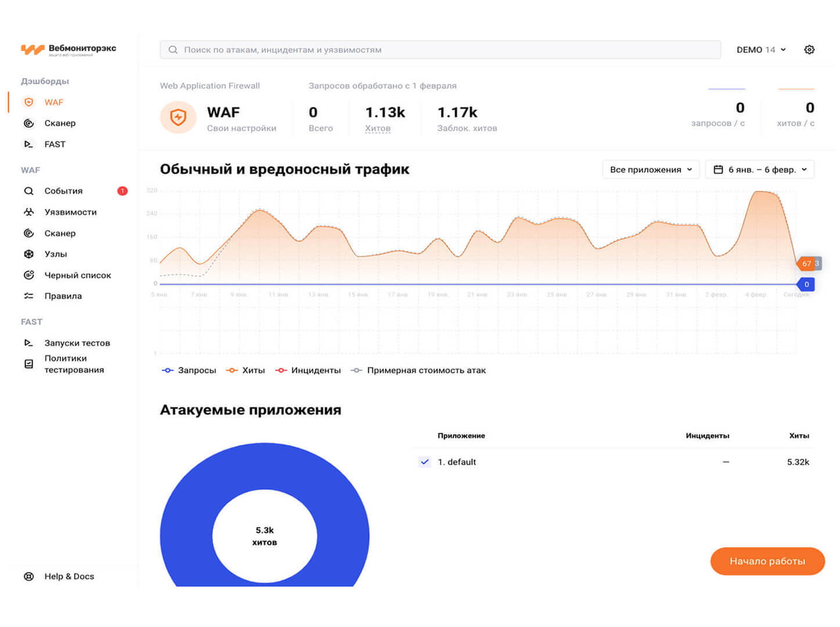Click the Правила rules icon
840x627 pixels.
click(28, 296)
